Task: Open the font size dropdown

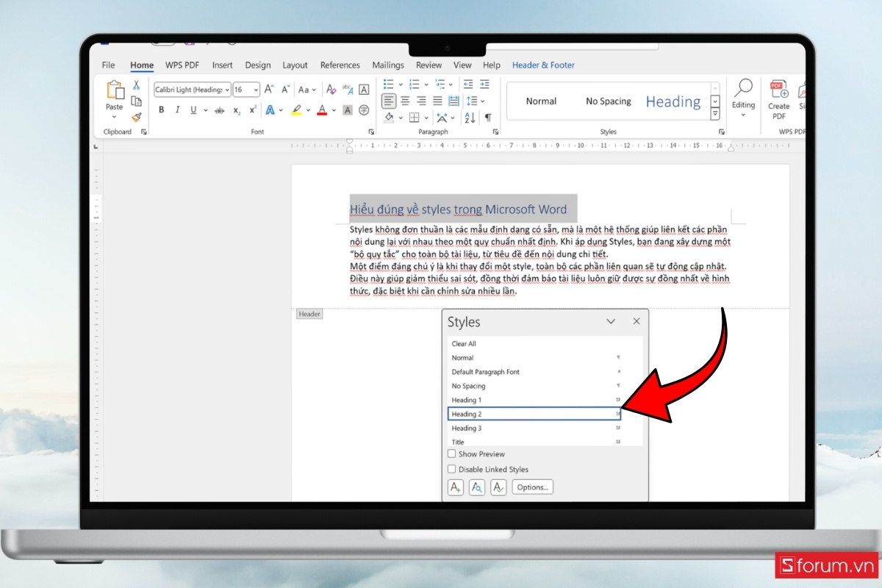Action: tap(256, 90)
